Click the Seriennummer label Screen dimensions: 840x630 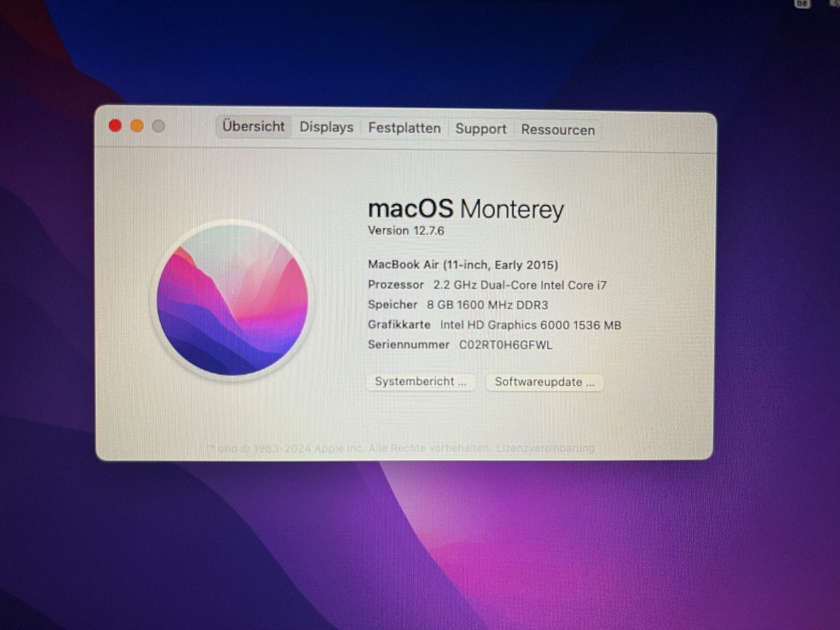click(408, 345)
